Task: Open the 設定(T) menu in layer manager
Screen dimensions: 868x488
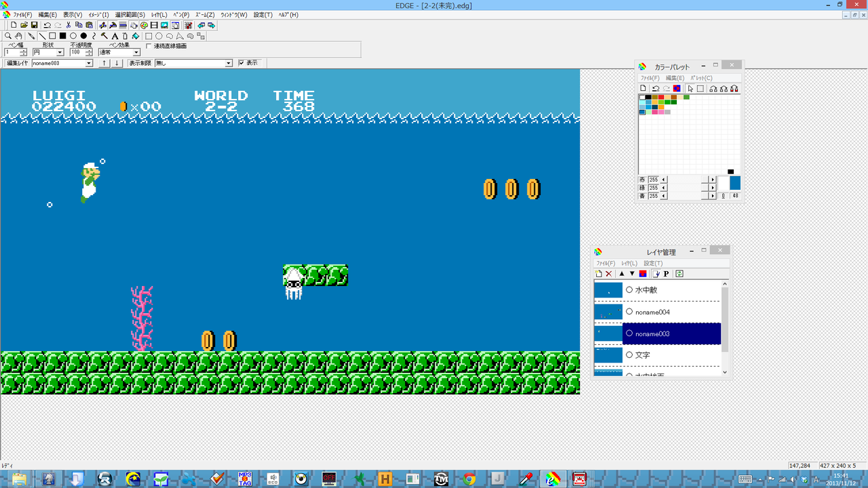Action: tap(654, 263)
